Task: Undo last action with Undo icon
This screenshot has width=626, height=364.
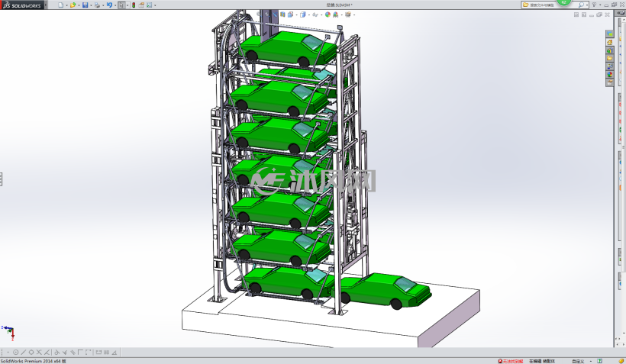Action: tap(109, 5)
